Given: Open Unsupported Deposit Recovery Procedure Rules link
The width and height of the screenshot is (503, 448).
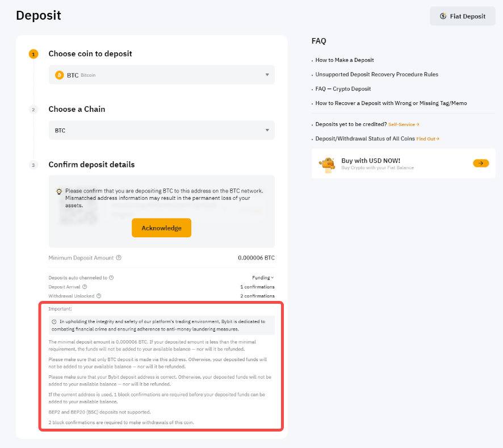Looking at the screenshot, I should coord(376,74).
